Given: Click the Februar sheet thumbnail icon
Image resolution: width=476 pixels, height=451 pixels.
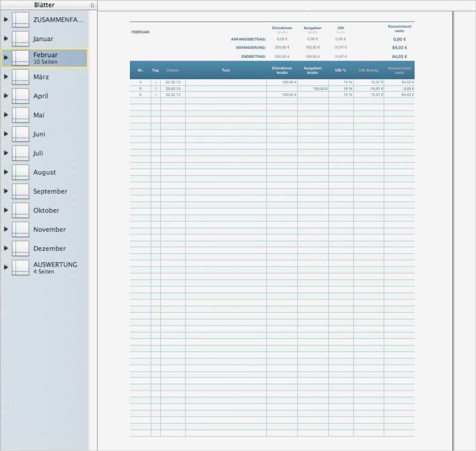Looking at the screenshot, I should (21, 57).
